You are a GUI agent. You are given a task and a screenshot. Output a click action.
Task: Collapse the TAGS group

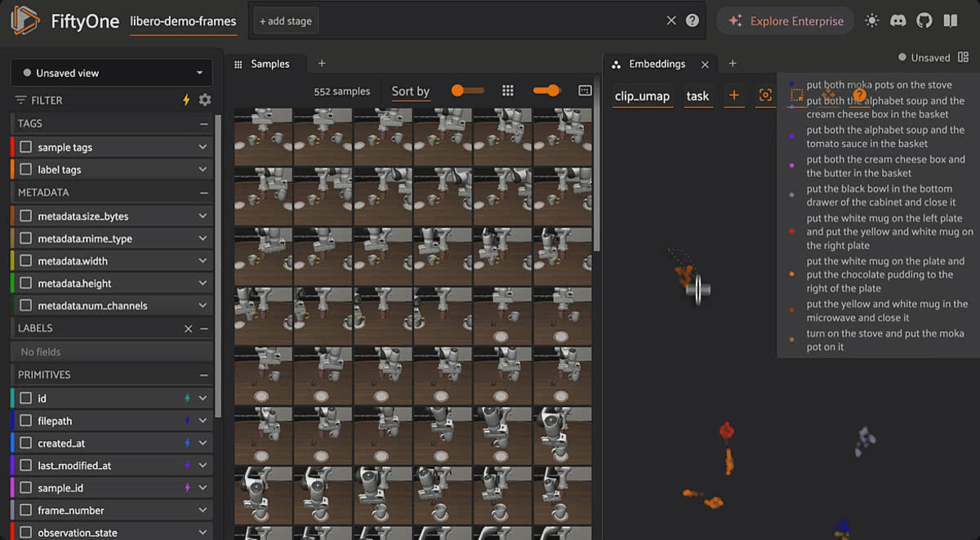(203, 124)
